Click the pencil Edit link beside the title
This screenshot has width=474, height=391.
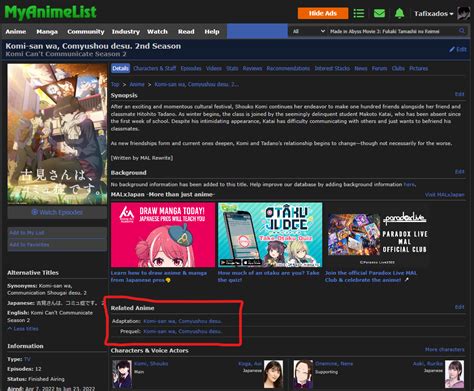tap(458, 49)
